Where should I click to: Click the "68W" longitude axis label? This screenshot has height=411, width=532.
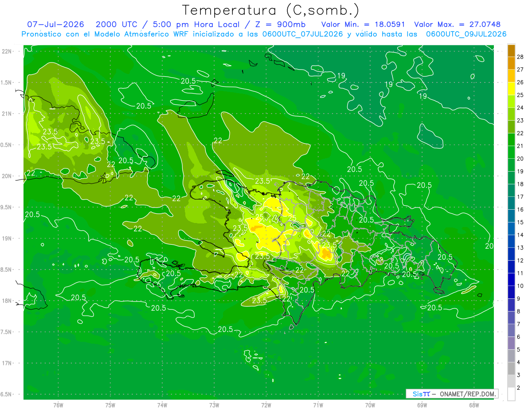tap(474, 405)
